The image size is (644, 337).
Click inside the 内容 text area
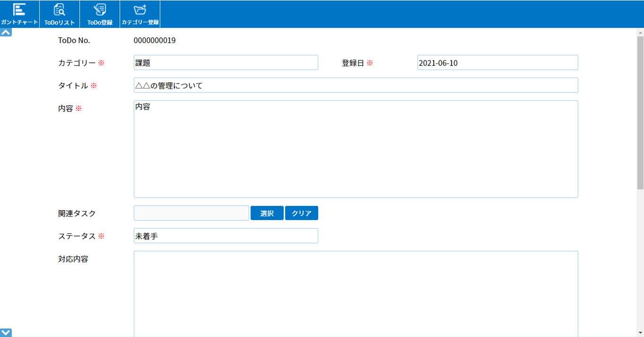[x=356, y=149]
